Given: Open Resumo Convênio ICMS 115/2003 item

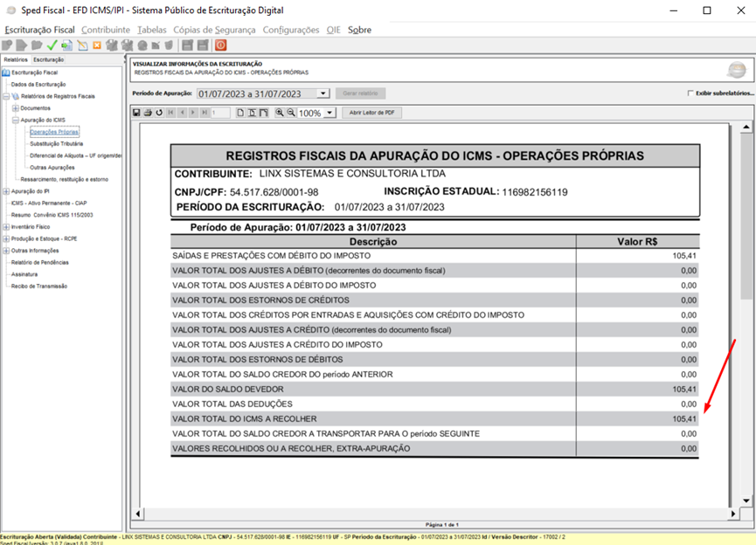Looking at the screenshot, I should (52, 215).
